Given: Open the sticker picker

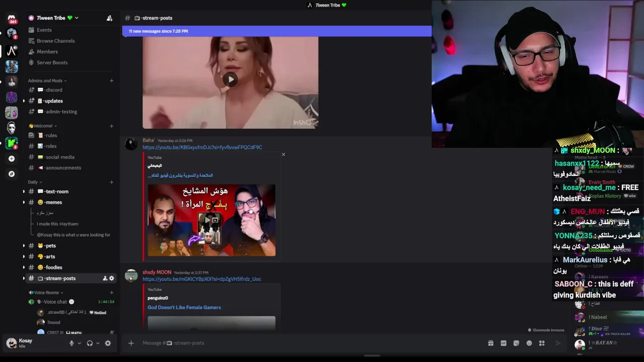Looking at the screenshot, I should pyautogui.click(x=516, y=343).
